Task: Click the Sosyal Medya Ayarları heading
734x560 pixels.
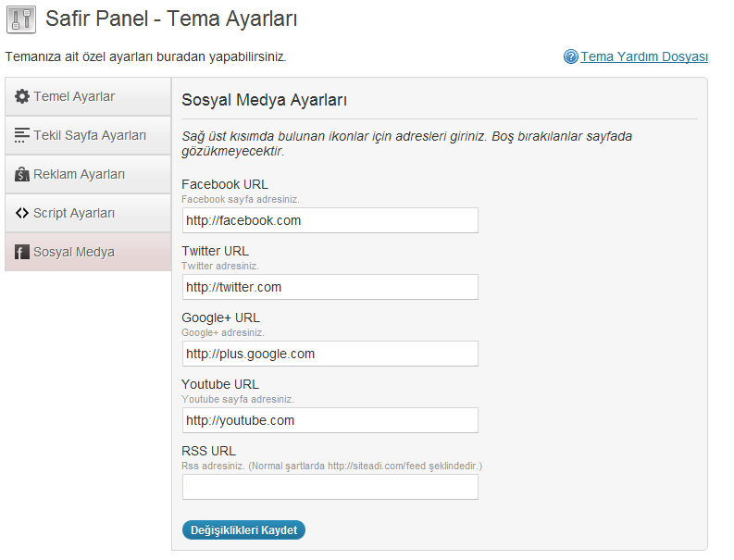Action: (x=264, y=100)
